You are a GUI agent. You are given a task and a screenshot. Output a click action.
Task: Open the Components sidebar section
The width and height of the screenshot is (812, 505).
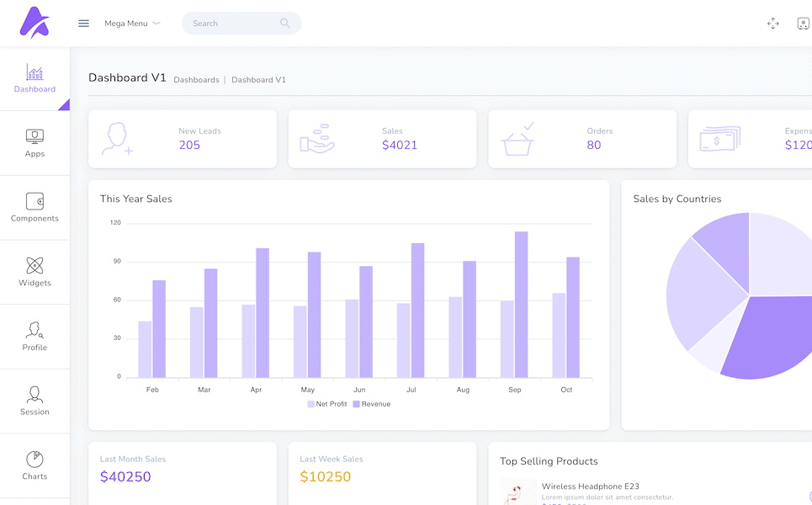pyautogui.click(x=34, y=207)
